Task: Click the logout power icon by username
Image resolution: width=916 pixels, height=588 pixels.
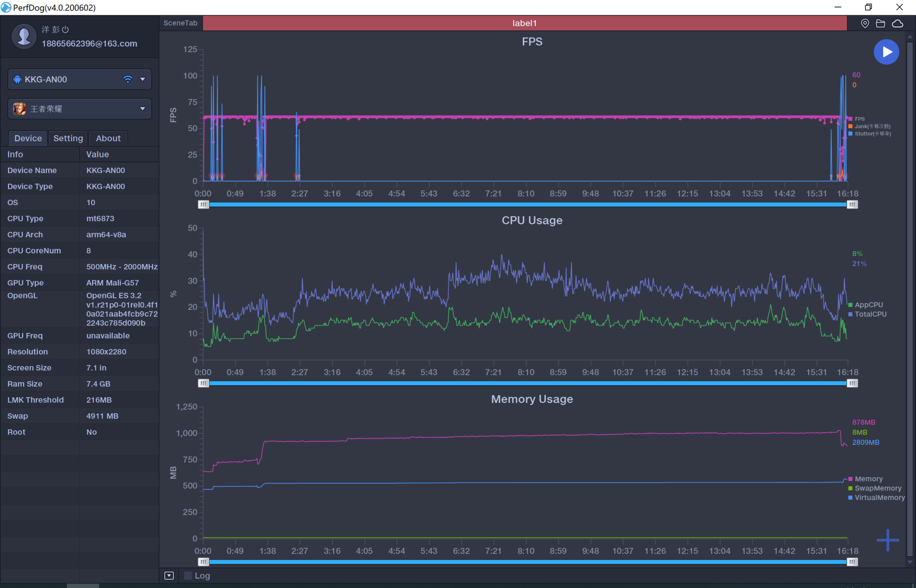Action: coord(66,30)
